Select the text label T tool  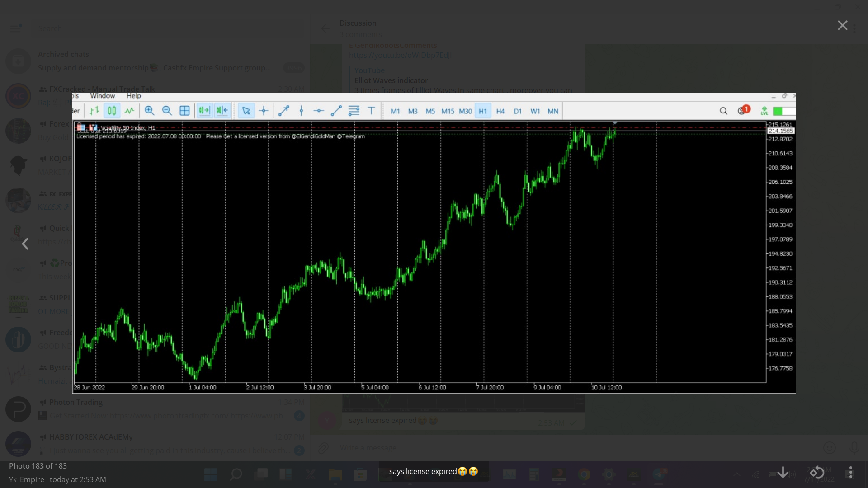(371, 111)
